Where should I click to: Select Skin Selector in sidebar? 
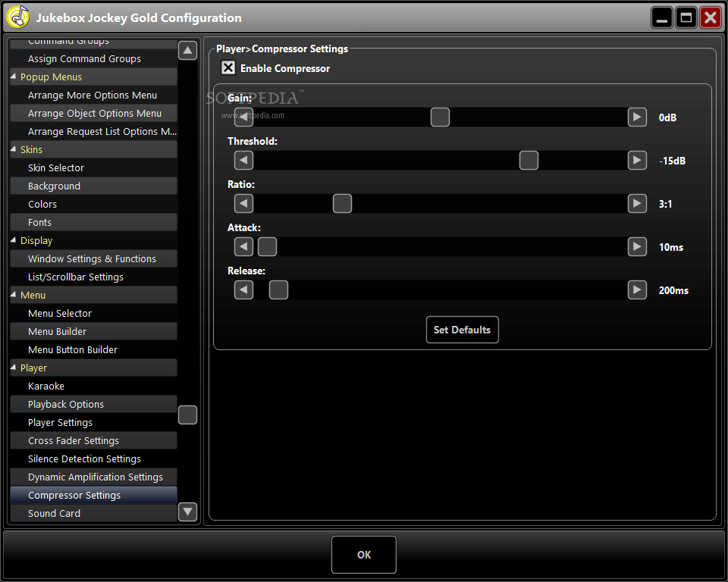(93, 167)
